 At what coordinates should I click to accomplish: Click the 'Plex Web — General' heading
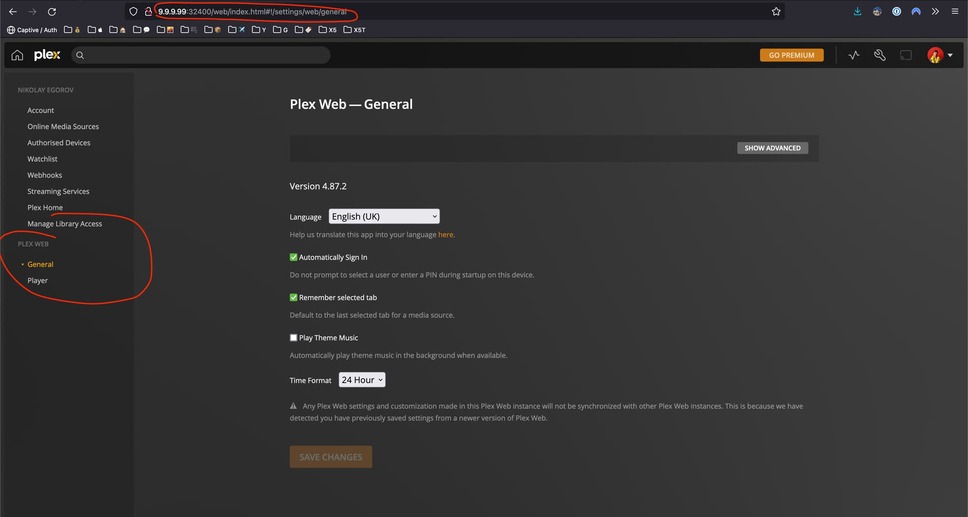tap(351, 104)
